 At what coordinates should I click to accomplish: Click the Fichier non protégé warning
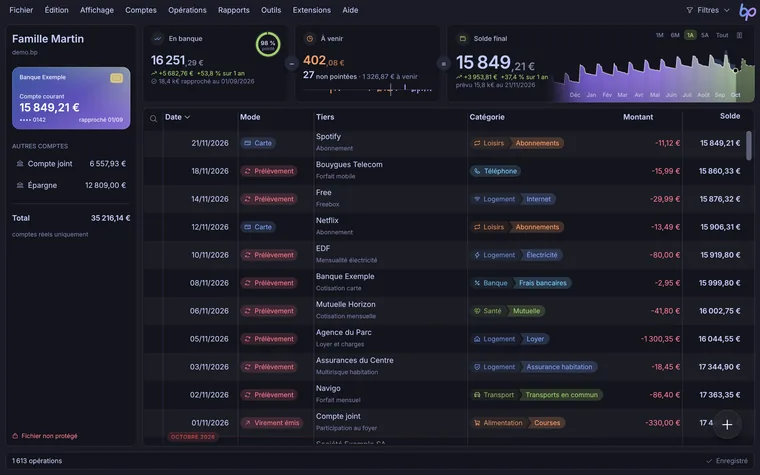click(45, 436)
